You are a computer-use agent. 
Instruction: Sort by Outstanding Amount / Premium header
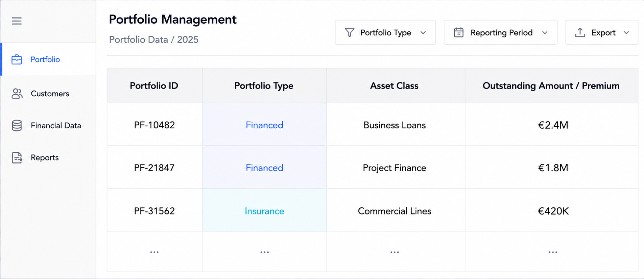click(551, 86)
